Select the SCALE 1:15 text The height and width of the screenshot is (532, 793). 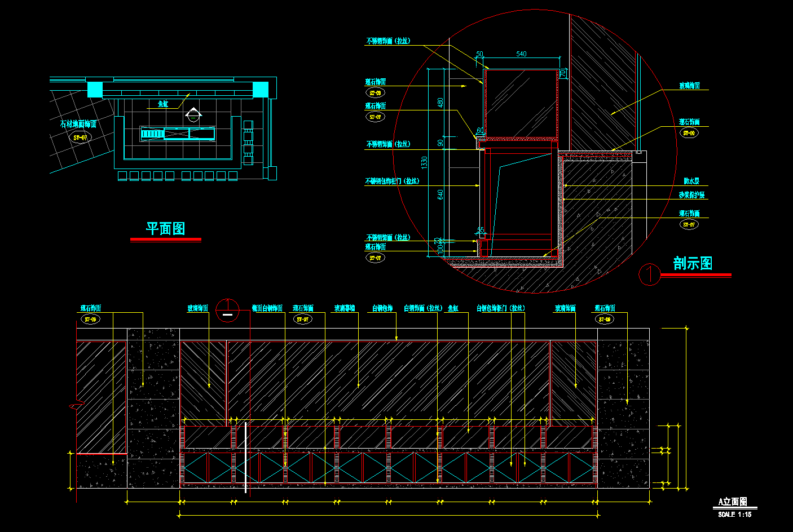click(734, 515)
